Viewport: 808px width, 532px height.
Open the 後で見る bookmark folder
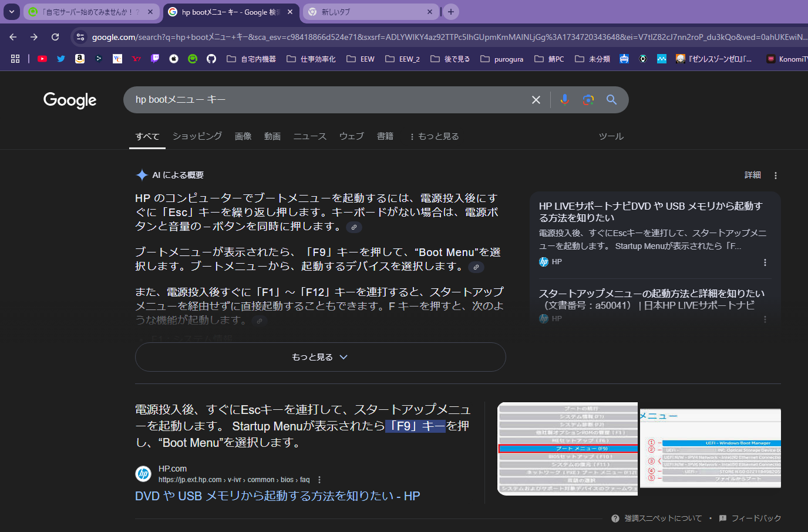pyautogui.click(x=450, y=59)
